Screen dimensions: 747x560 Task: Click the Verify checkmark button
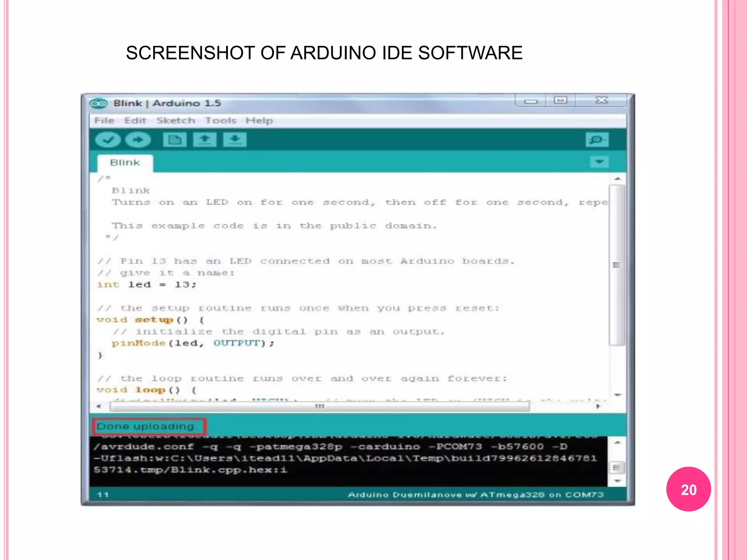coord(108,140)
